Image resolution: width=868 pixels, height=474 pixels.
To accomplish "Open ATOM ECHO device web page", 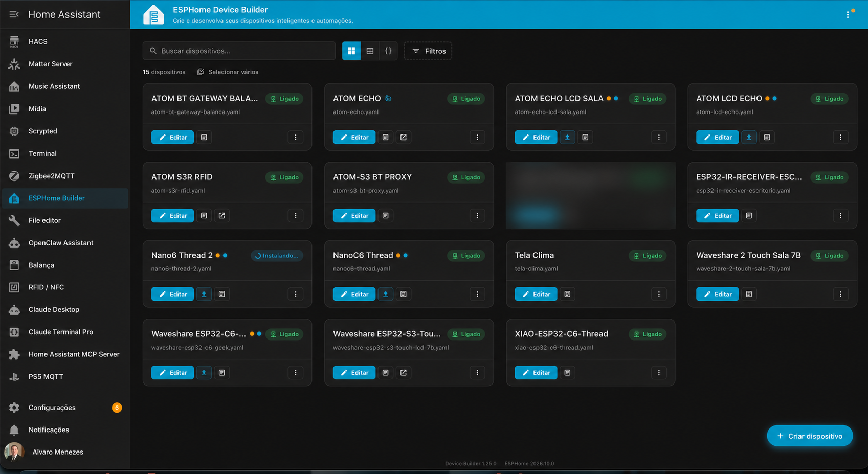I will tap(404, 137).
